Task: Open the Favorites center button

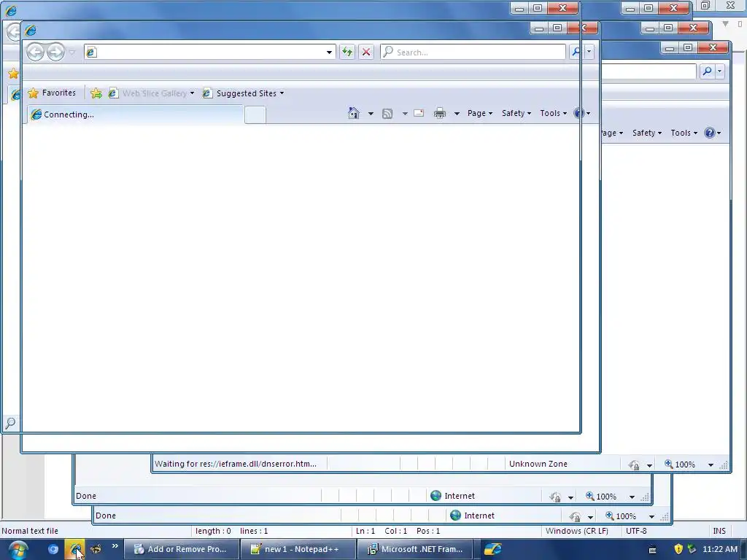Action: tap(52, 93)
